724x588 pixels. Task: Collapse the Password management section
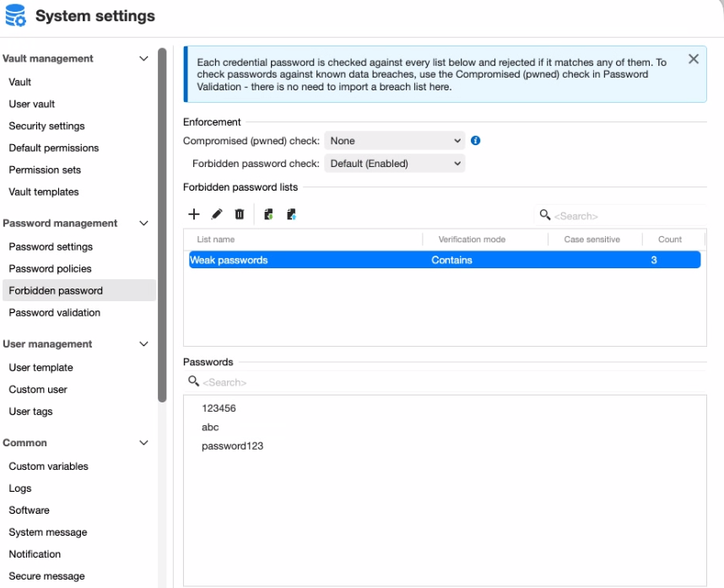tap(144, 224)
